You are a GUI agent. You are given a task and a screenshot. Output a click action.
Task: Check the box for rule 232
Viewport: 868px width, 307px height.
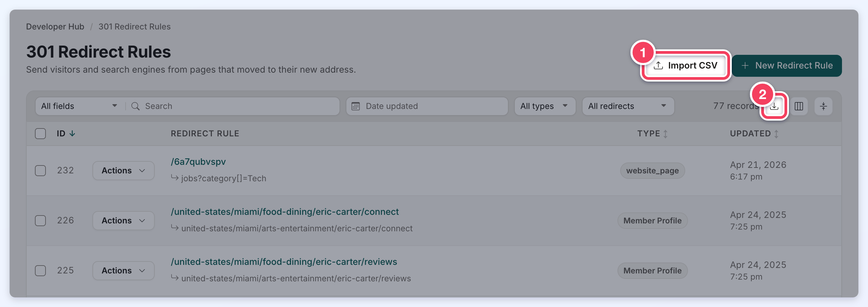pos(40,171)
